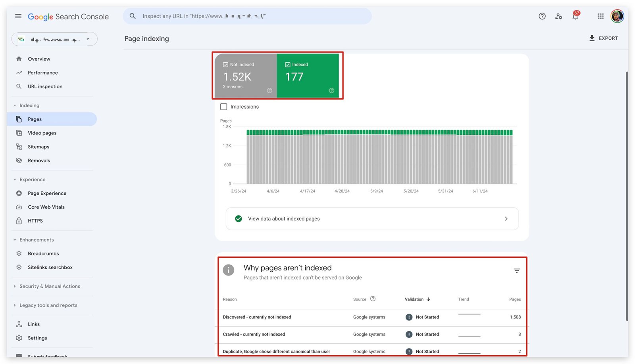Click the URL inspection search field
Image resolution: width=635 pixels, height=364 pixels.
coord(247,16)
